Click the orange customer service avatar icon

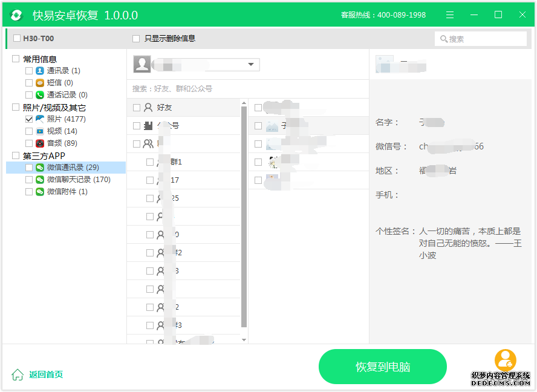pyautogui.click(x=505, y=360)
